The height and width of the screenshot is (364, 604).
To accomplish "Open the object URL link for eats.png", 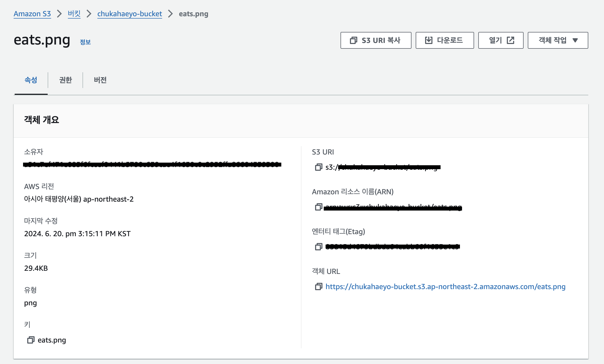I will click(445, 286).
